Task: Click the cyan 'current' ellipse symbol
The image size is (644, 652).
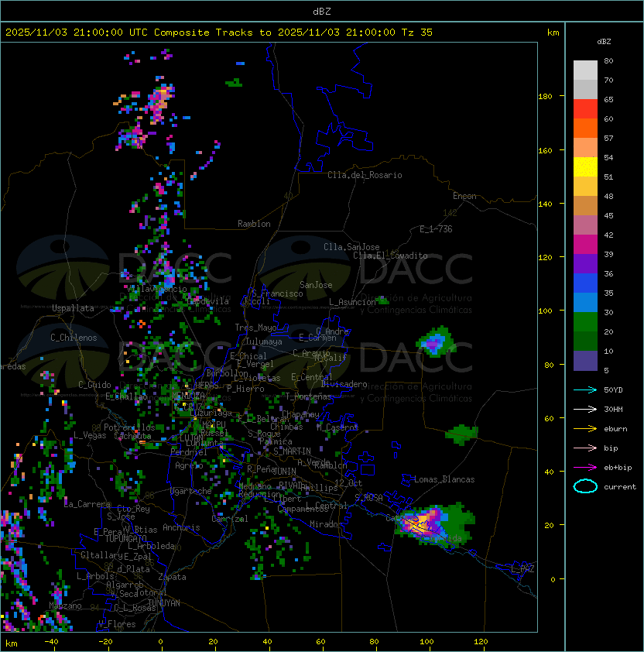Action: point(585,486)
